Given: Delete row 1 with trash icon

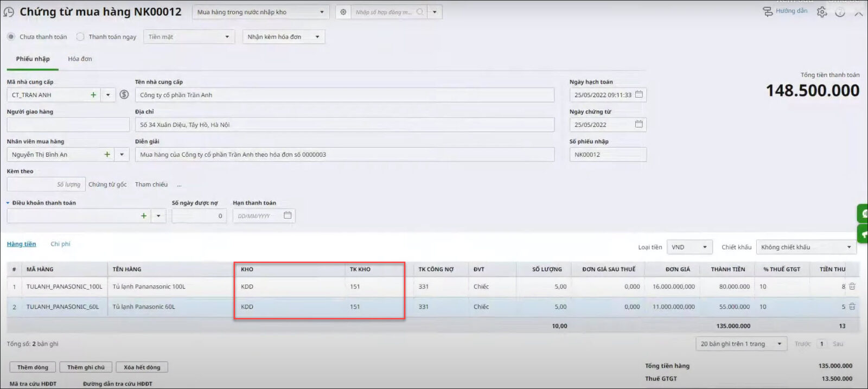Looking at the screenshot, I should coord(852,286).
